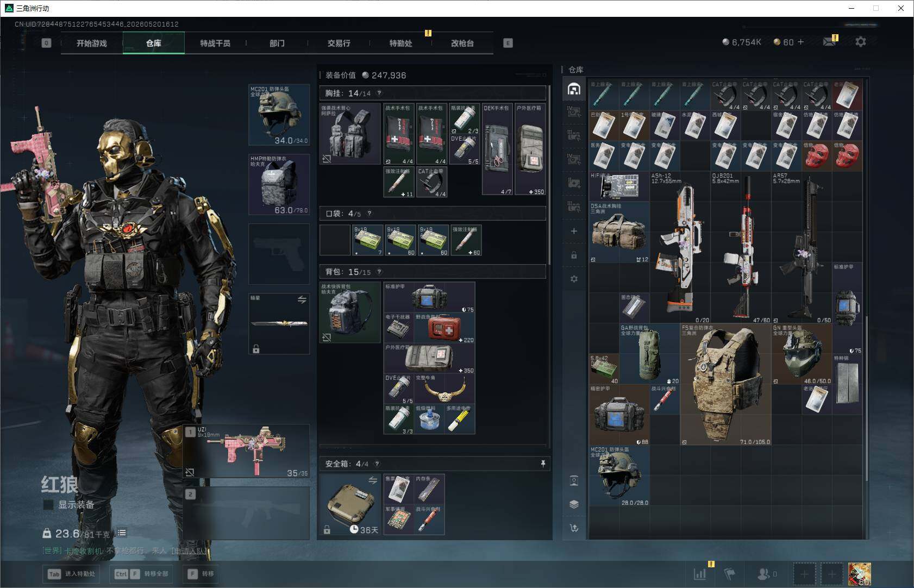Select the 强袭战术背心 chest rig
Image resolution: width=914 pixels, height=588 pixels.
point(350,134)
